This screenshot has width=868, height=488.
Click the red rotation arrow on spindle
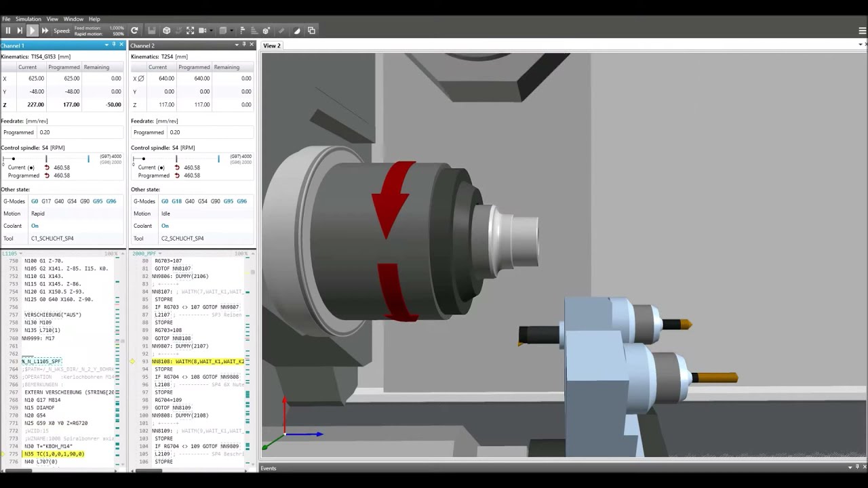coord(394,199)
